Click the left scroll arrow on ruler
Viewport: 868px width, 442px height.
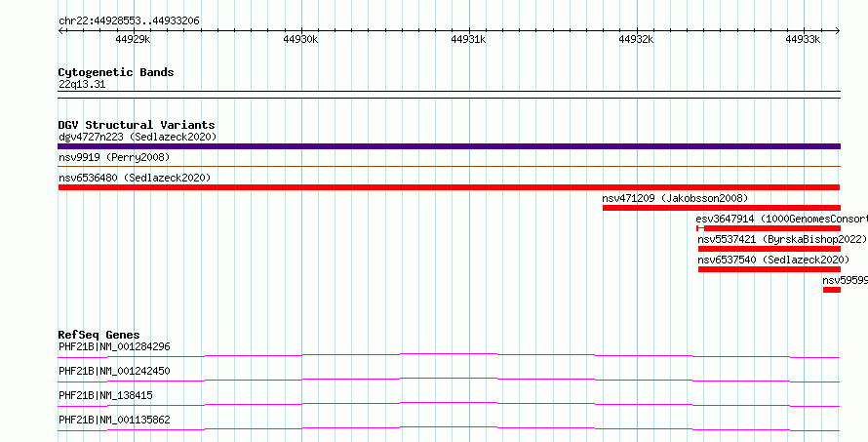pyautogui.click(x=60, y=30)
